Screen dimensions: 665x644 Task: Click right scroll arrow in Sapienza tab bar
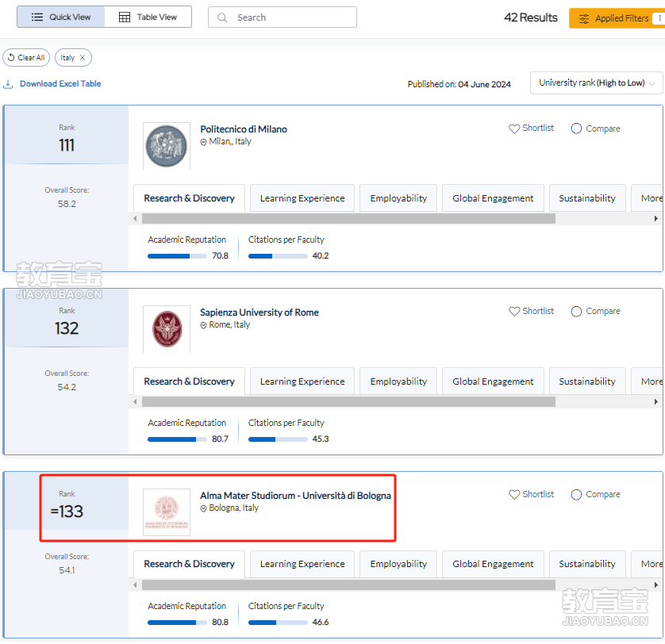[x=656, y=402]
